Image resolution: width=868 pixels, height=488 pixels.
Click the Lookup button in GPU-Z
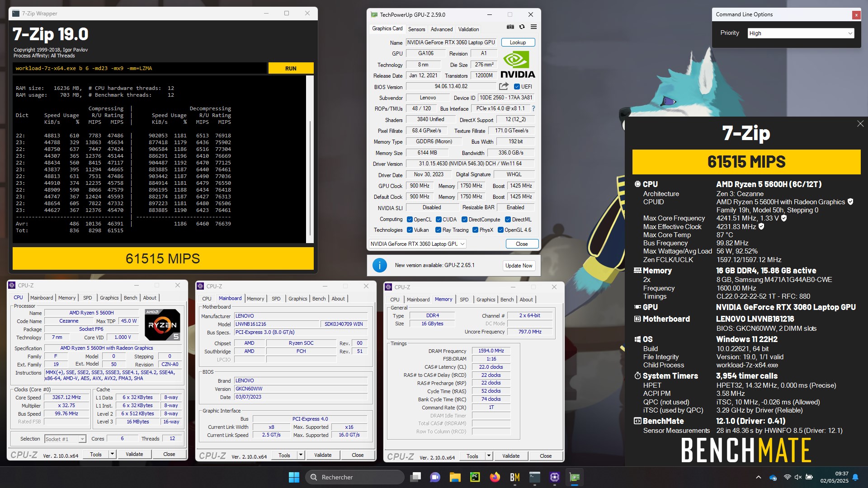[x=518, y=42]
